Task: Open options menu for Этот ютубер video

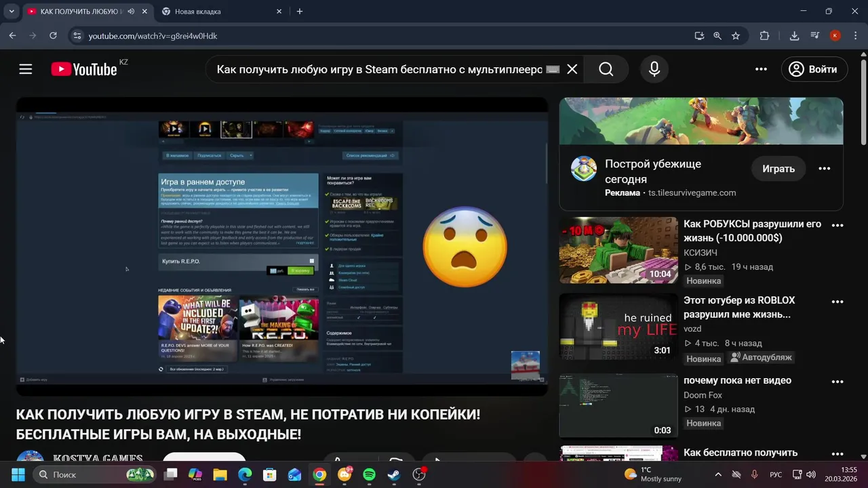Action: coord(837,302)
